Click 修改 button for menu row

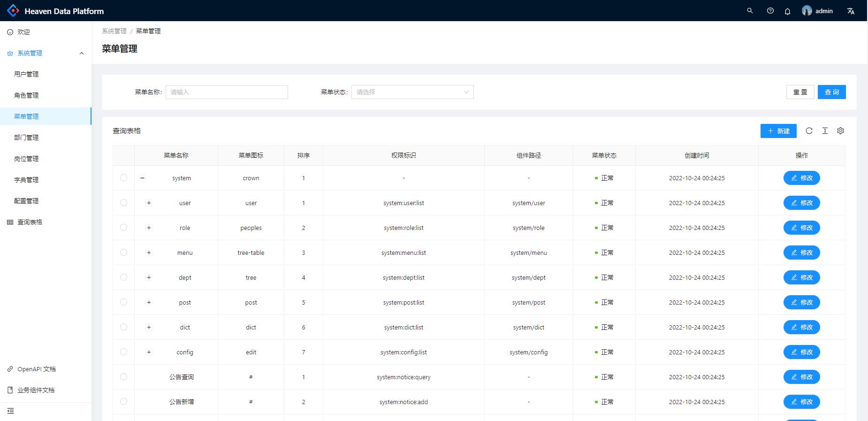coord(801,253)
